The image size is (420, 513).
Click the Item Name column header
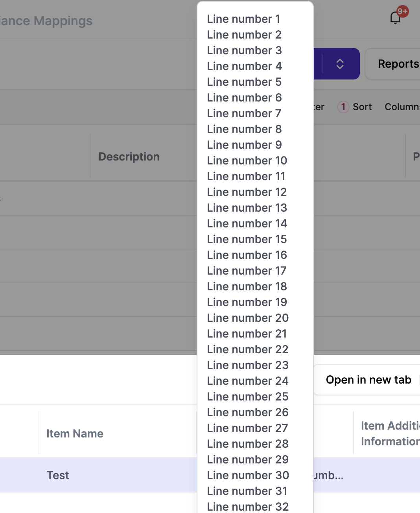(75, 434)
